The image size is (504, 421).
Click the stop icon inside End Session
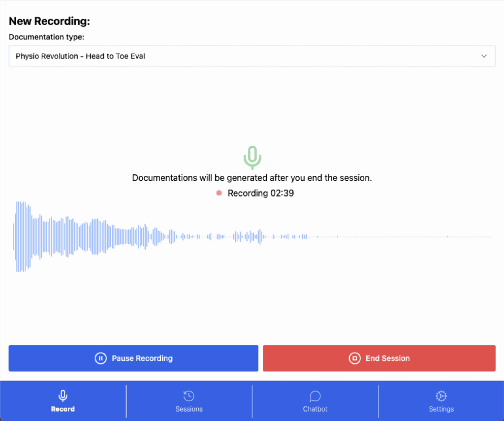click(354, 358)
